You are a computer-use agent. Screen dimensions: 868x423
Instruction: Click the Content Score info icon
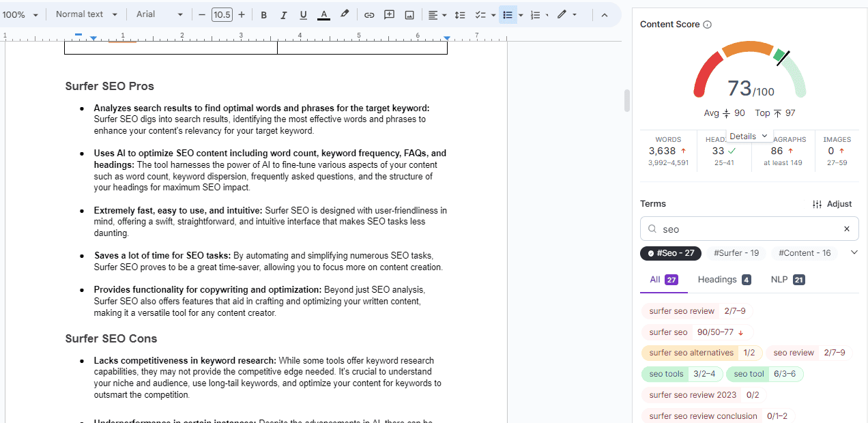[708, 24]
